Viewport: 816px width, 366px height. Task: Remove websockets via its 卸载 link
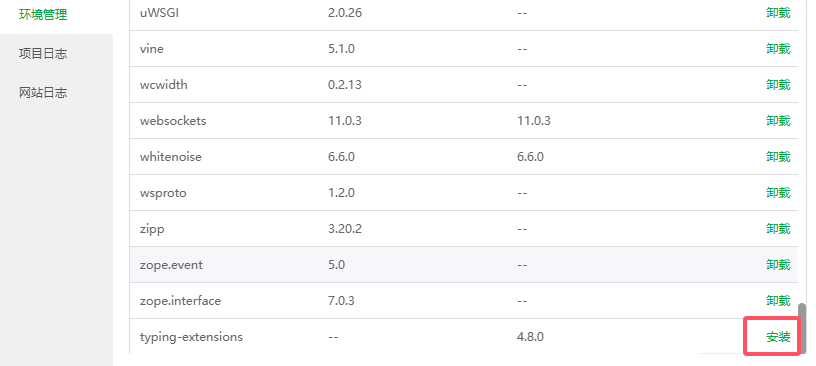[778, 121]
